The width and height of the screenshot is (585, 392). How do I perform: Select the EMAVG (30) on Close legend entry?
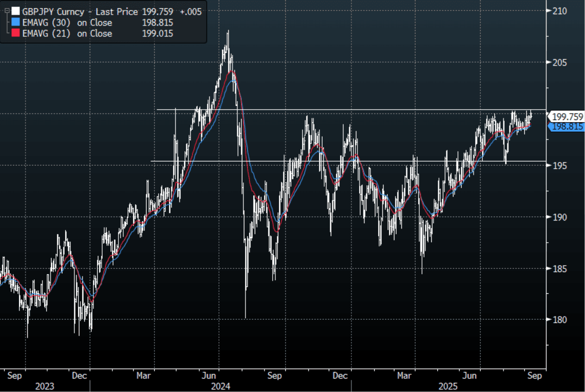(67, 22)
